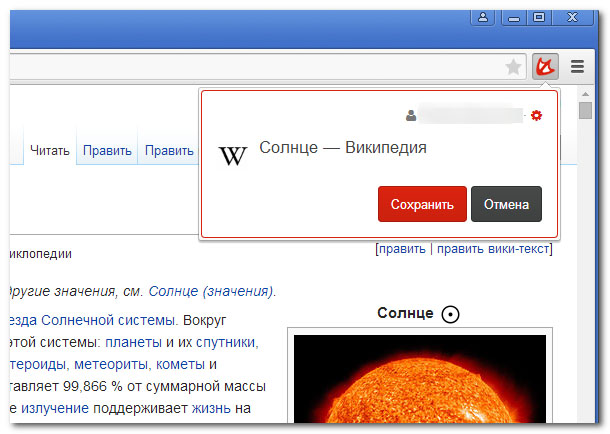Open the метеориты link
Viewport: 610px width, 434px height.
110,365
